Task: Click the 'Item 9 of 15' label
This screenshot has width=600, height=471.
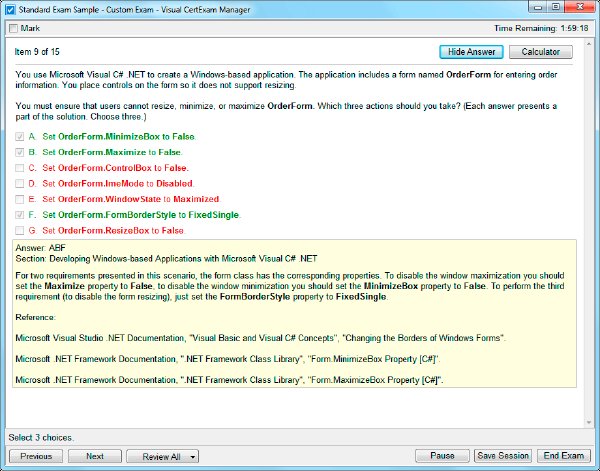Action: coord(37,52)
